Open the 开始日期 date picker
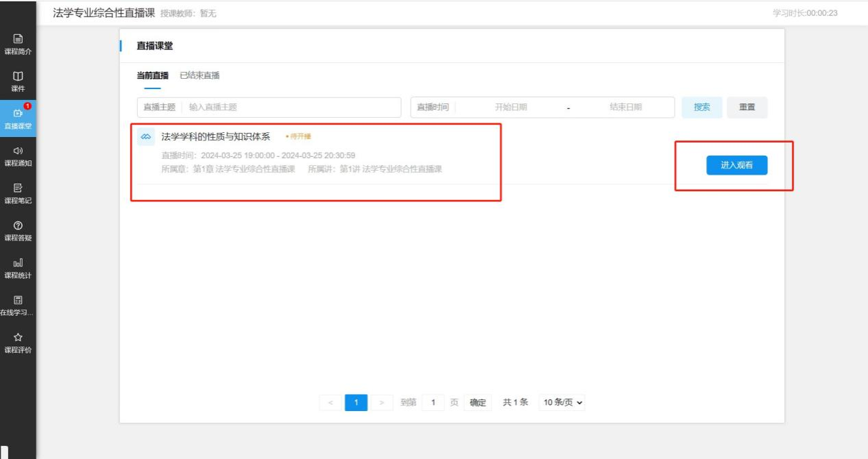This screenshot has width=868, height=459. 511,108
